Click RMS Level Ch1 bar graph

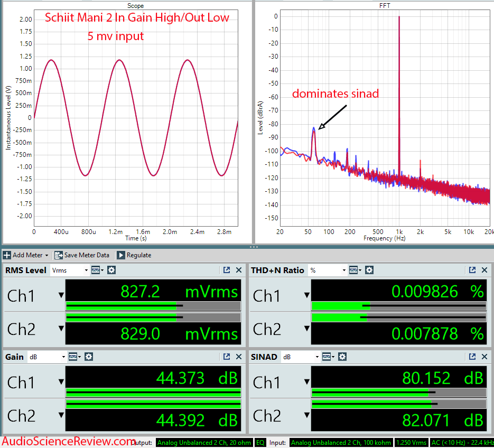pyautogui.click(x=153, y=306)
